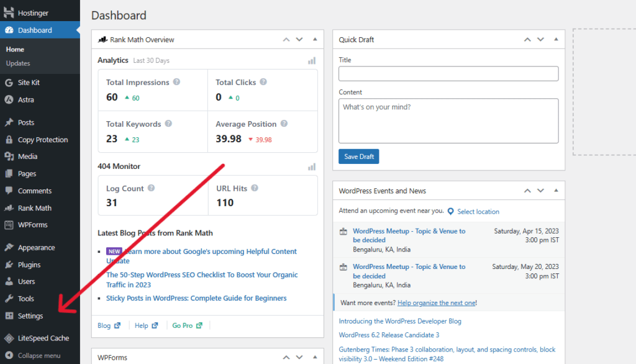Click the Hostinger logo icon
636x364 pixels.
pyautogui.click(x=9, y=12)
